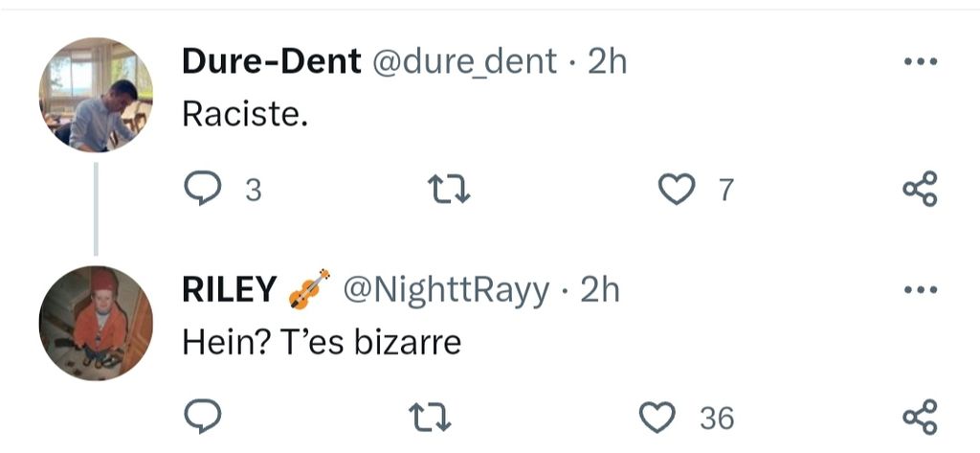The height and width of the screenshot is (453, 980).
Task: Click the 2h timestamp on RILEY's tweet
Action: [x=600, y=289]
